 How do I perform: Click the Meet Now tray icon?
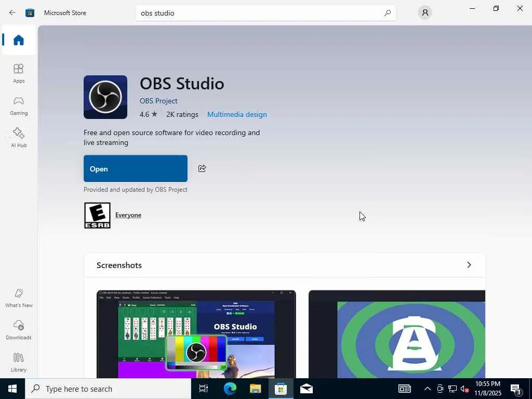click(x=440, y=389)
